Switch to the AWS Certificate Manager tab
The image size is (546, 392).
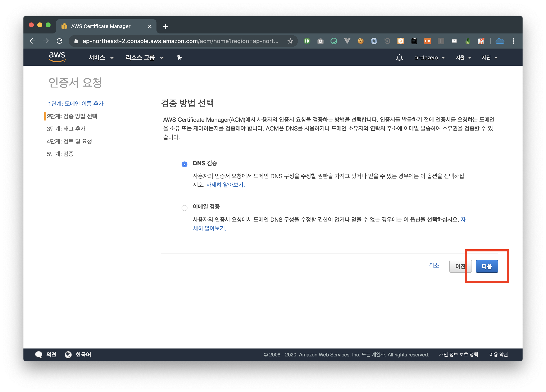tap(101, 26)
